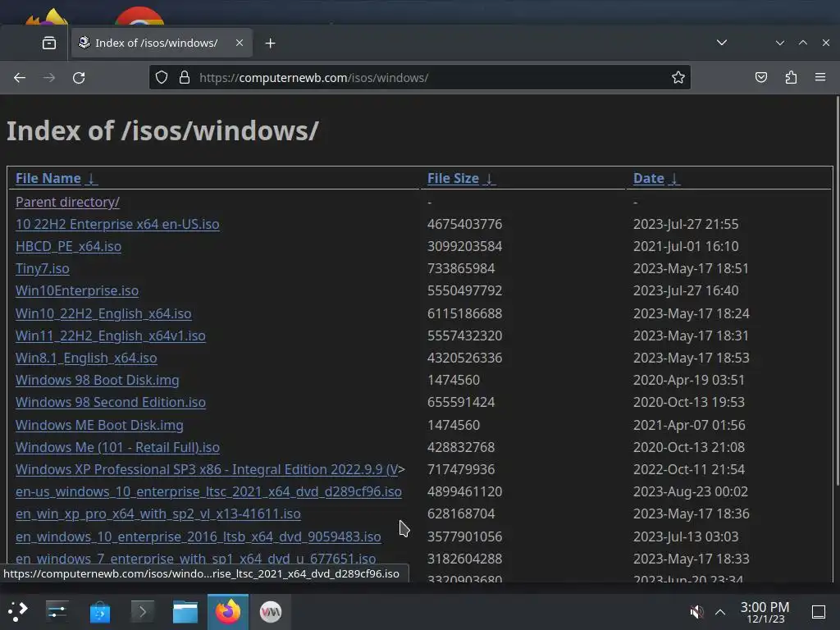Show the tracking protection shield info
Viewport: 840px width, 630px height.
pyautogui.click(x=162, y=78)
